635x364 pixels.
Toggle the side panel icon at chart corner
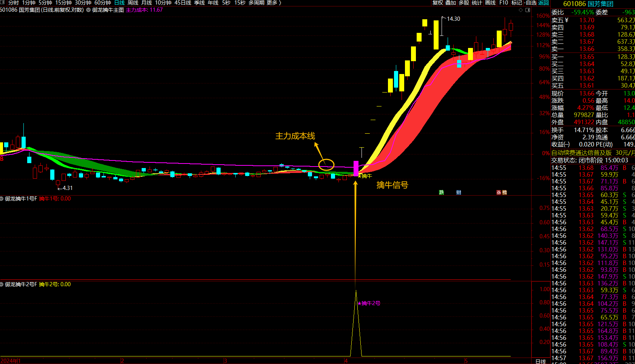[x=527, y=10]
